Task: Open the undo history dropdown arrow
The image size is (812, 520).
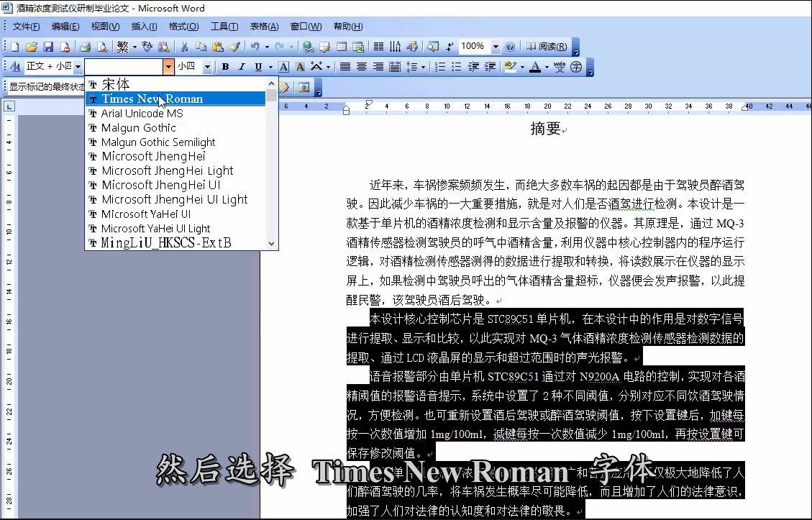Action: [x=268, y=47]
